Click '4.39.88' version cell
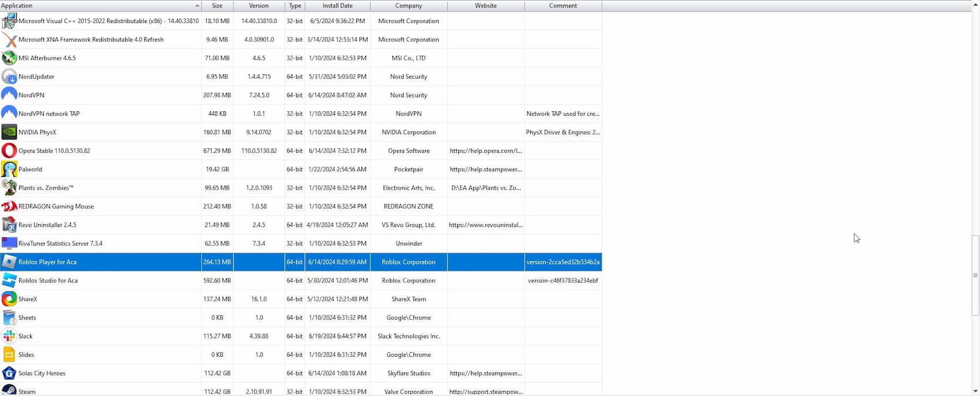Screen dimensions: 980x396 coord(259,336)
